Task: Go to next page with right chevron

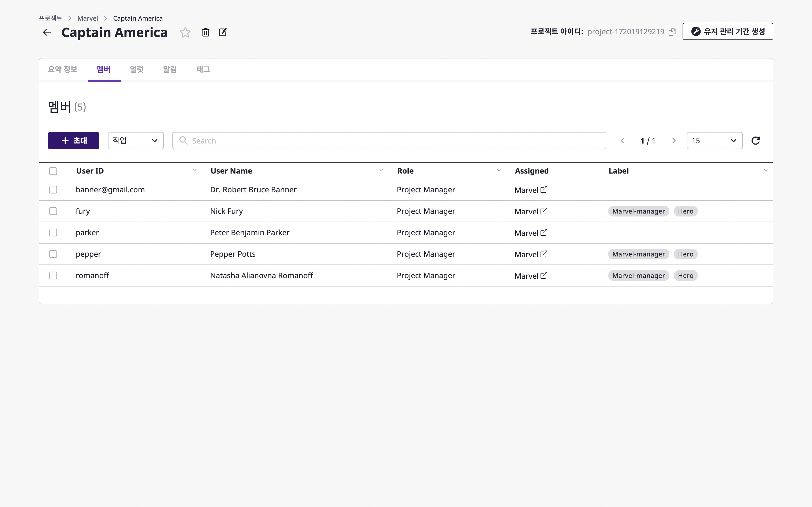Action: (x=673, y=141)
